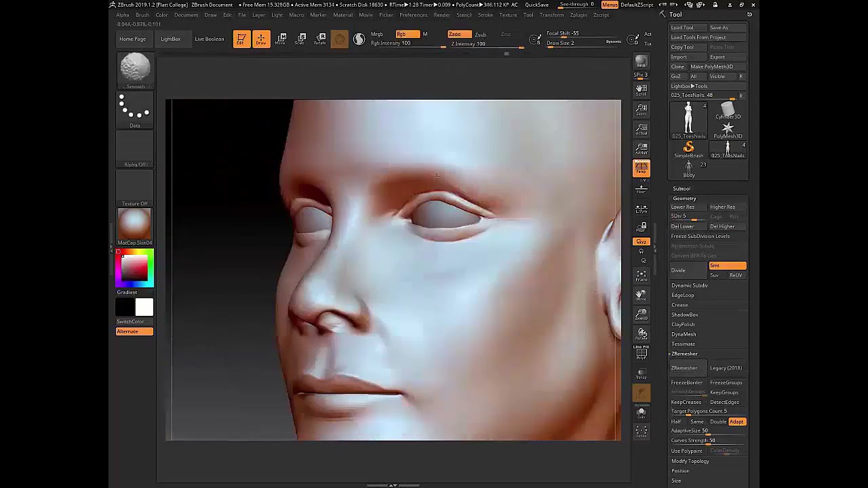Click the LightBox button

[x=171, y=39]
